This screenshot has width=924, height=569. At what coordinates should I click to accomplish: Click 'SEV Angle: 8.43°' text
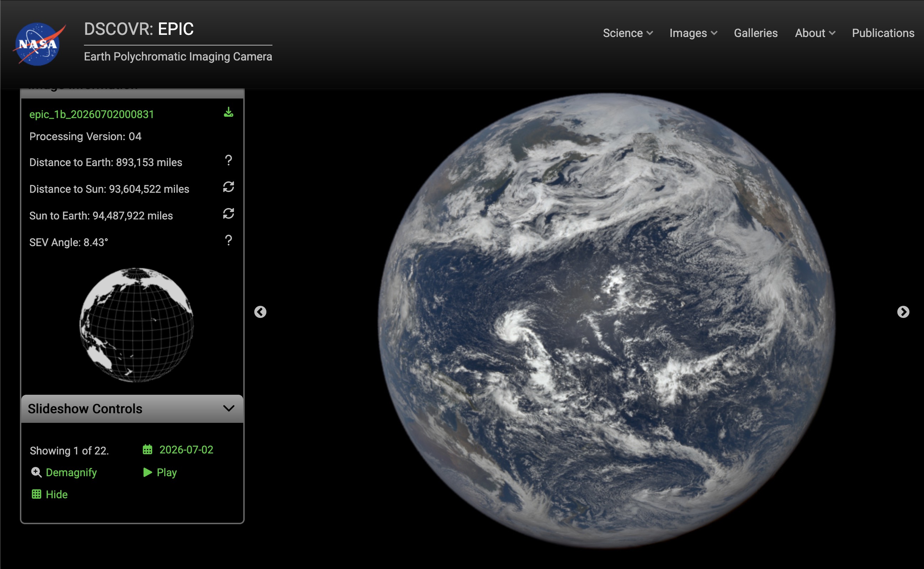[69, 242]
